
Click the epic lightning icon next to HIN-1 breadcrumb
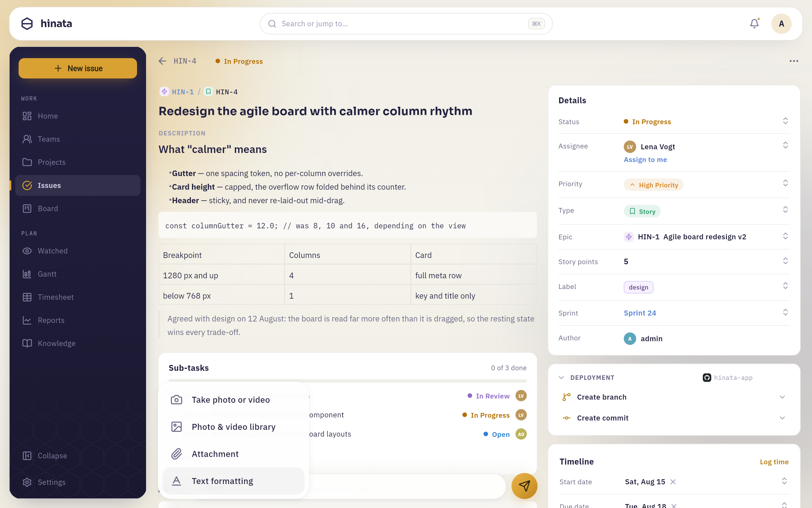[164, 92]
